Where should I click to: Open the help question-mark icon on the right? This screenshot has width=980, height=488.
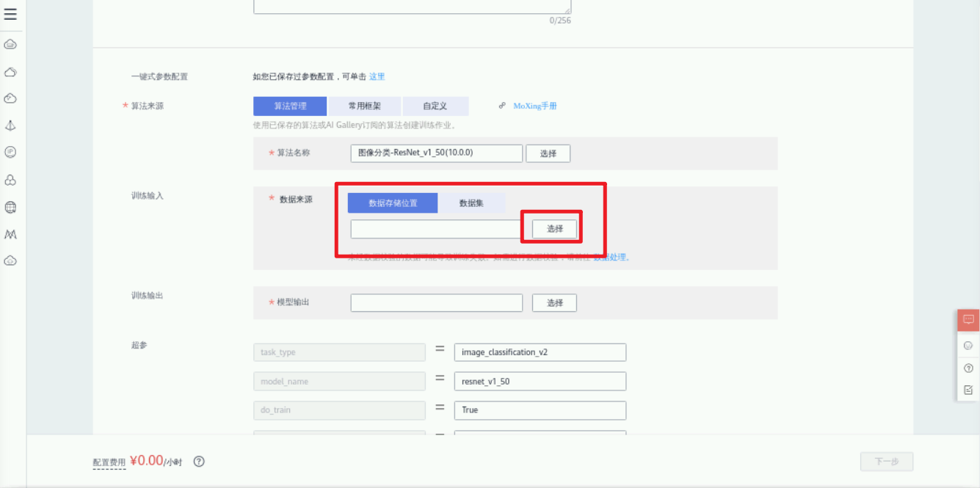(x=968, y=368)
